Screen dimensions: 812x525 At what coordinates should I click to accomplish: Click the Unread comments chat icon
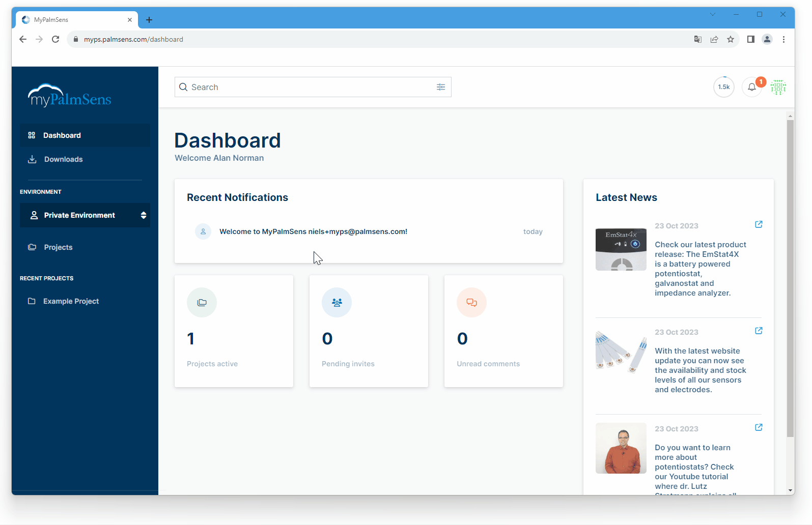(x=471, y=303)
